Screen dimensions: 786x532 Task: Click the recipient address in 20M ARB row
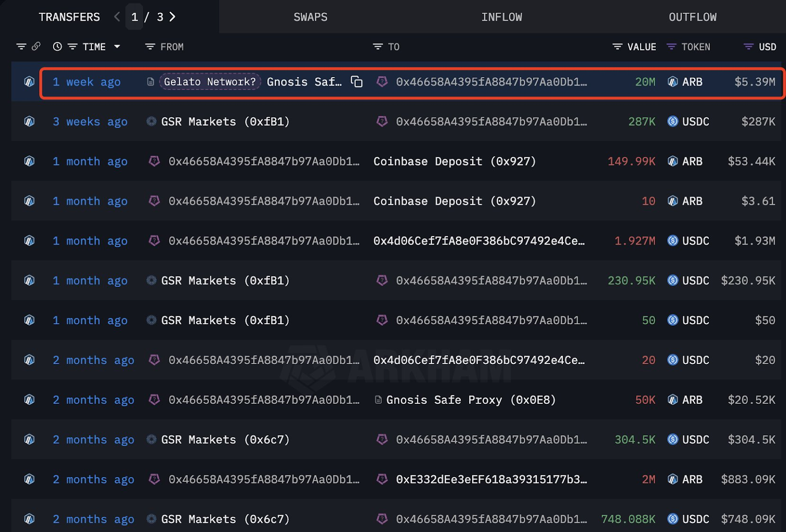pos(491,82)
